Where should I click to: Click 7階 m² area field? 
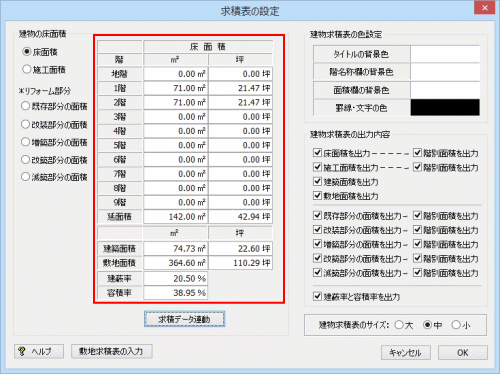pyautogui.click(x=176, y=174)
